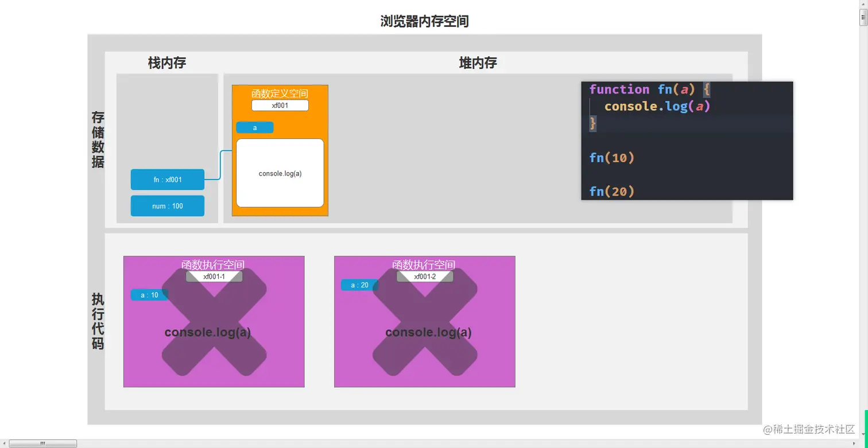The image size is (868, 448).
Task: Click the 堆内存 heading
Action: (478, 63)
